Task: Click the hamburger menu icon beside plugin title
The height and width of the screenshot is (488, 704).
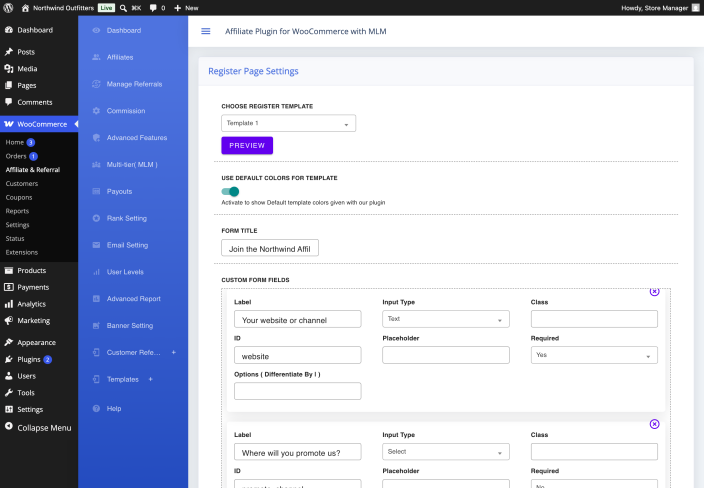Action: point(206,31)
